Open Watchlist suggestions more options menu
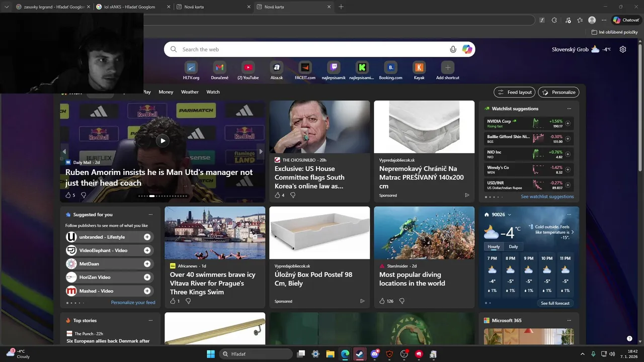Viewport: 644px width, 362px height. click(569, 109)
